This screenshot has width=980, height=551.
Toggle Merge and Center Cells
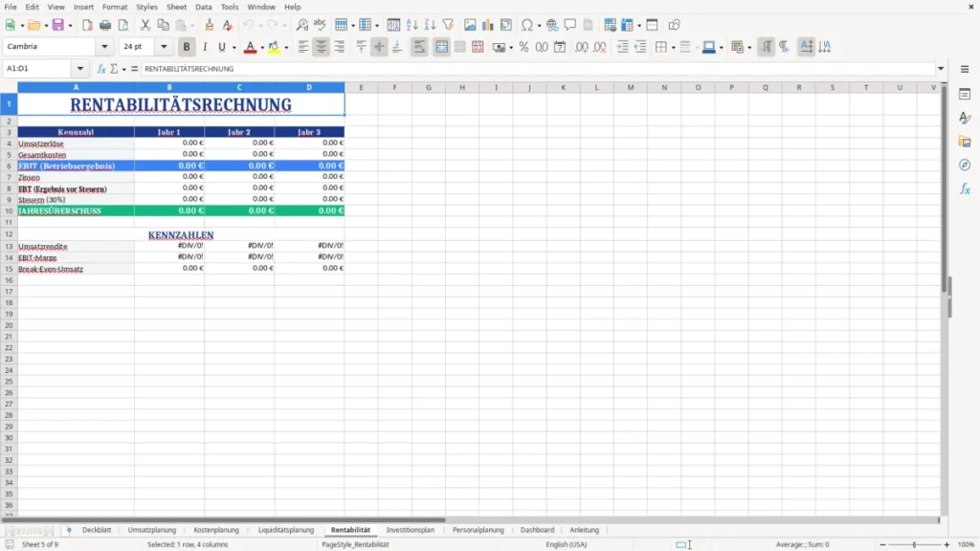coord(442,47)
